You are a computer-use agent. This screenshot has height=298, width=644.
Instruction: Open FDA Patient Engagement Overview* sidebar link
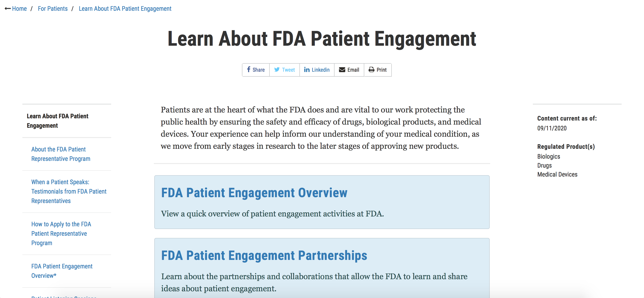tap(61, 271)
